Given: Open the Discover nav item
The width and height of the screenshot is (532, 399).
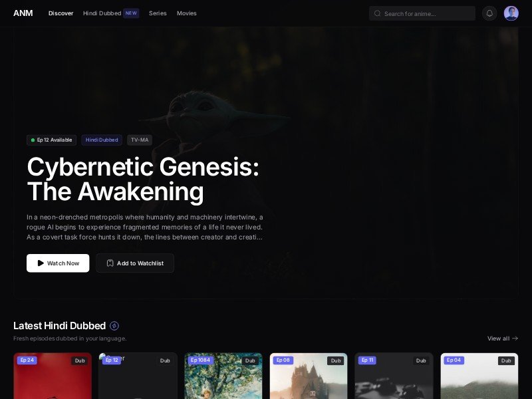Looking at the screenshot, I should pyautogui.click(x=61, y=13).
